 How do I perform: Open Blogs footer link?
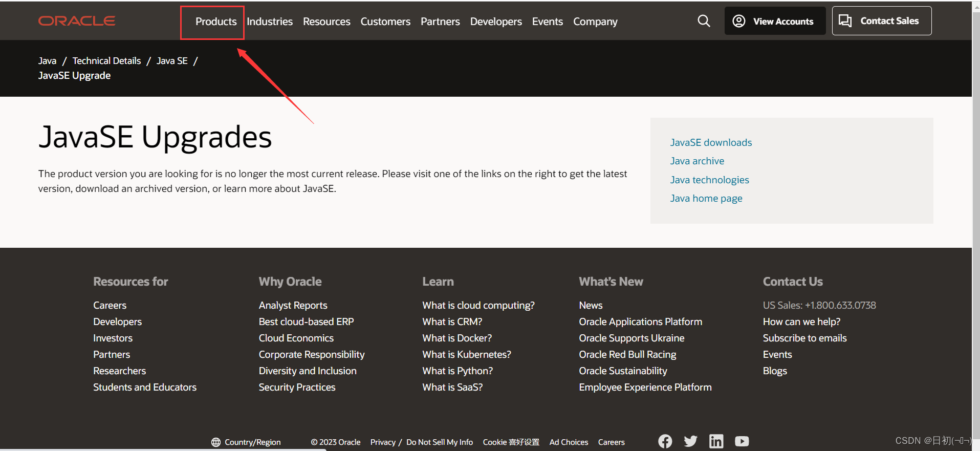[x=775, y=371]
